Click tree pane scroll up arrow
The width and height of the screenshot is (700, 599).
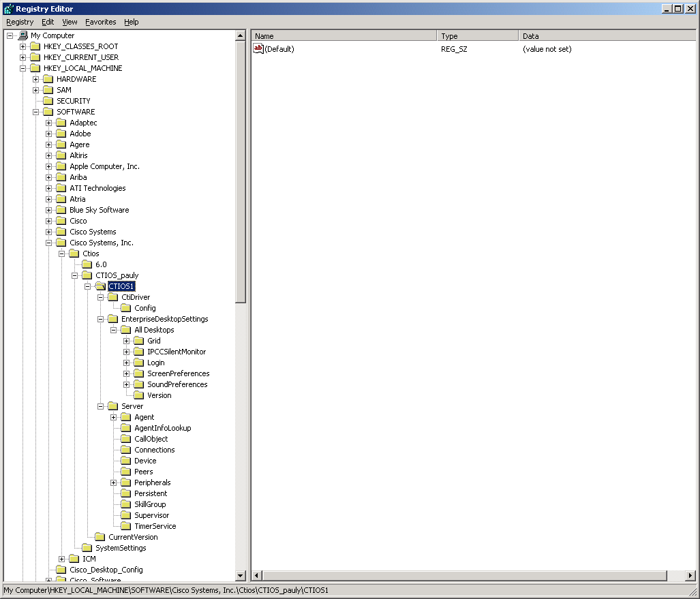click(x=240, y=35)
